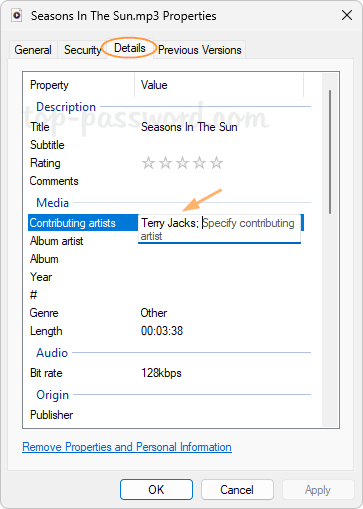Click the Year property value field

pyautogui.click(x=222, y=277)
